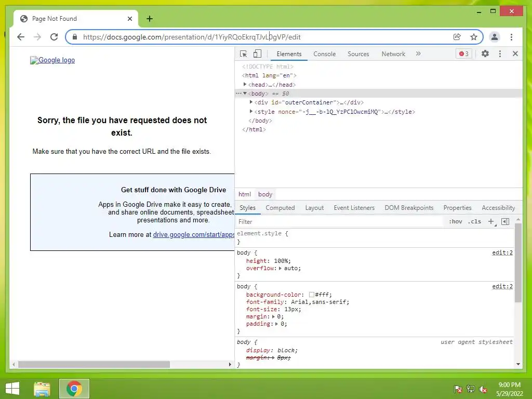
Task: Open the Chrome main menu
Action: (x=511, y=37)
